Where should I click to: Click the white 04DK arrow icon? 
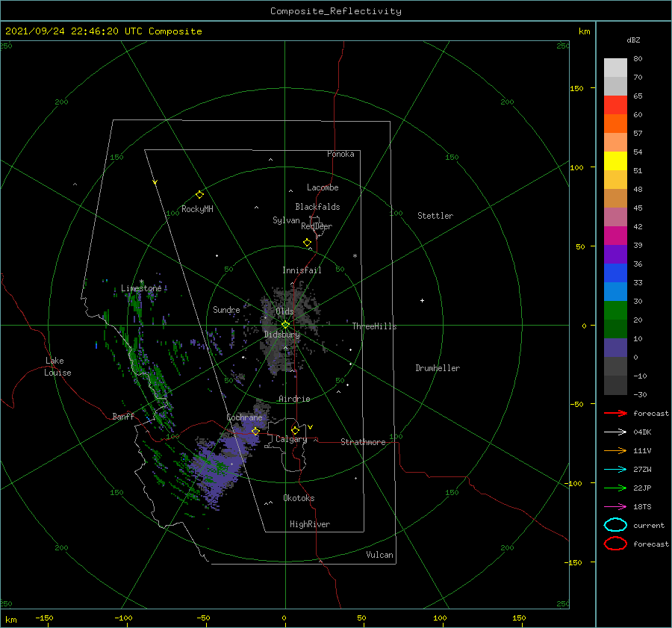point(615,432)
